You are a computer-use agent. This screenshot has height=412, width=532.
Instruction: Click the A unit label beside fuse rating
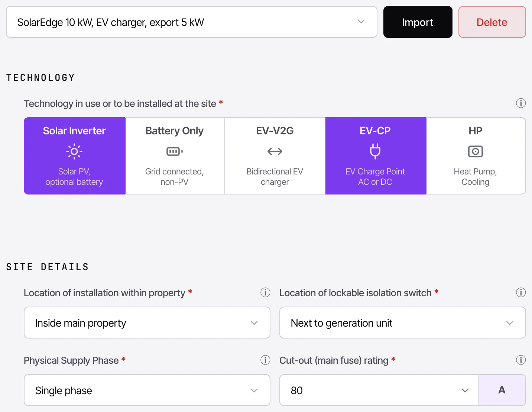click(502, 390)
